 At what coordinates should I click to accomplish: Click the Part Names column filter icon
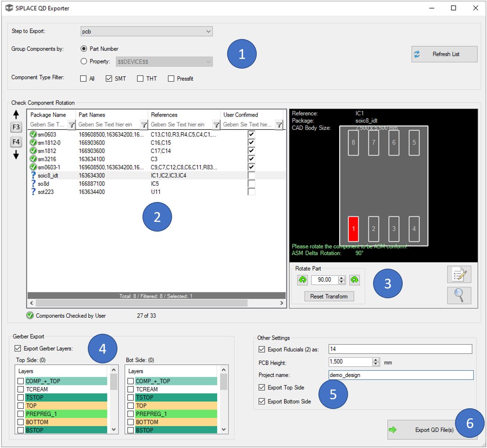[144, 125]
